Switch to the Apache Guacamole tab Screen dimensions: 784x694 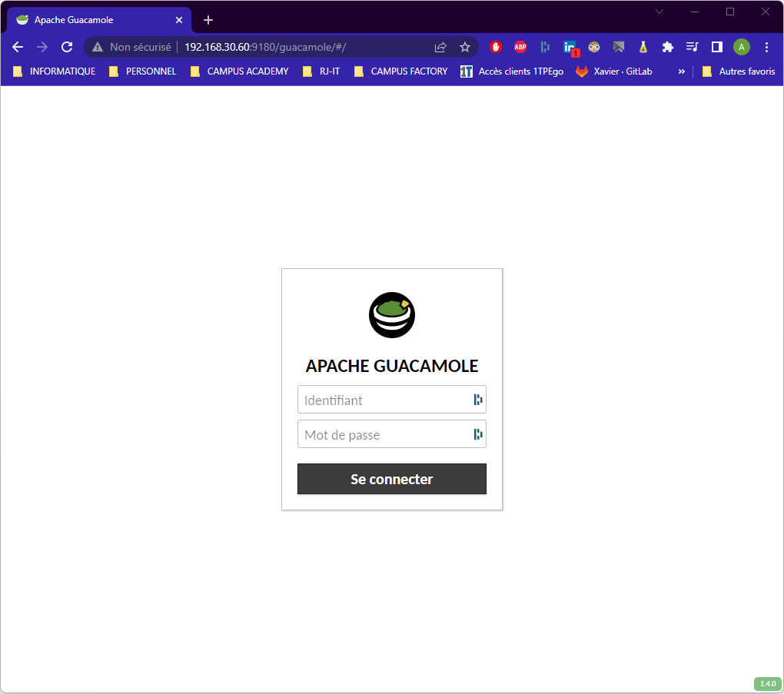(92, 19)
